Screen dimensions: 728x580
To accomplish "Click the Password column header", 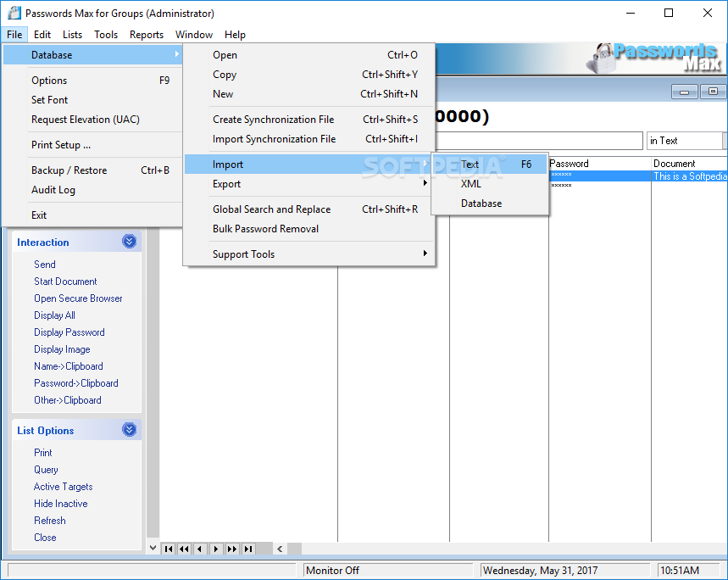I will tap(600, 164).
